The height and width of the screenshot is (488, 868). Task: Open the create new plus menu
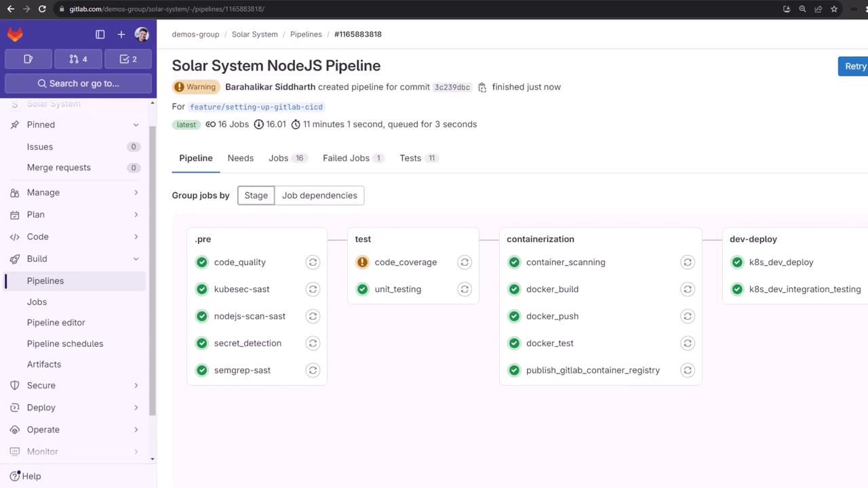[121, 35]
